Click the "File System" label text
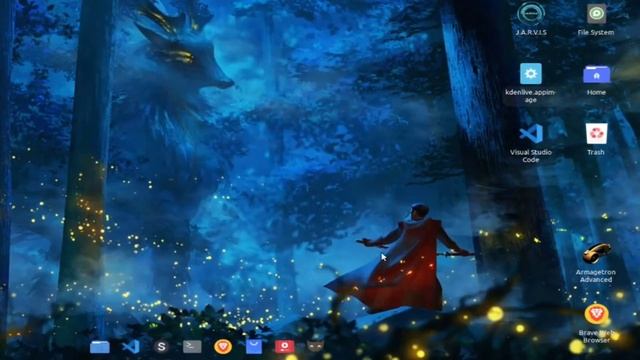The height and width of the screenshot is (360, 640). pos(596,32)
